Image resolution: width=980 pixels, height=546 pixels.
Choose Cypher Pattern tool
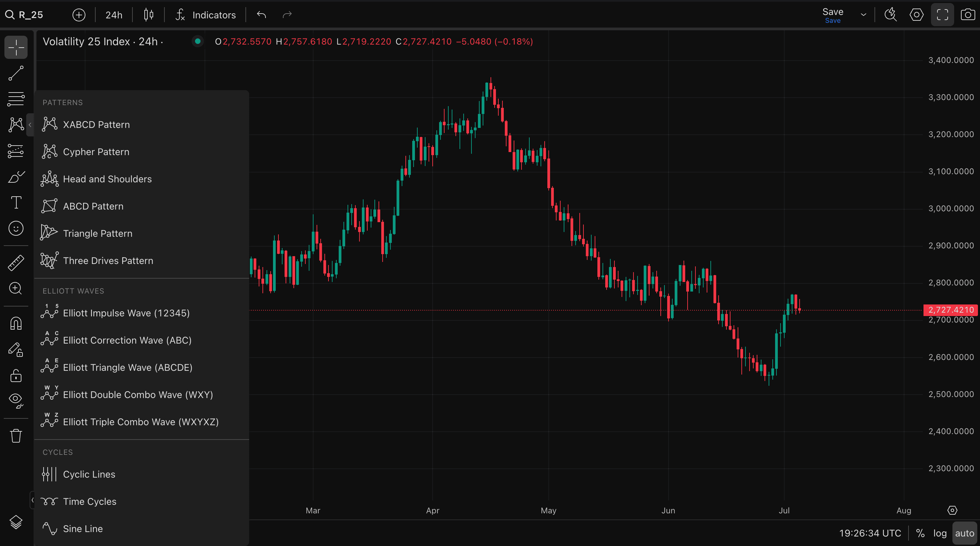pyautogui.click(x=142, y=152)
